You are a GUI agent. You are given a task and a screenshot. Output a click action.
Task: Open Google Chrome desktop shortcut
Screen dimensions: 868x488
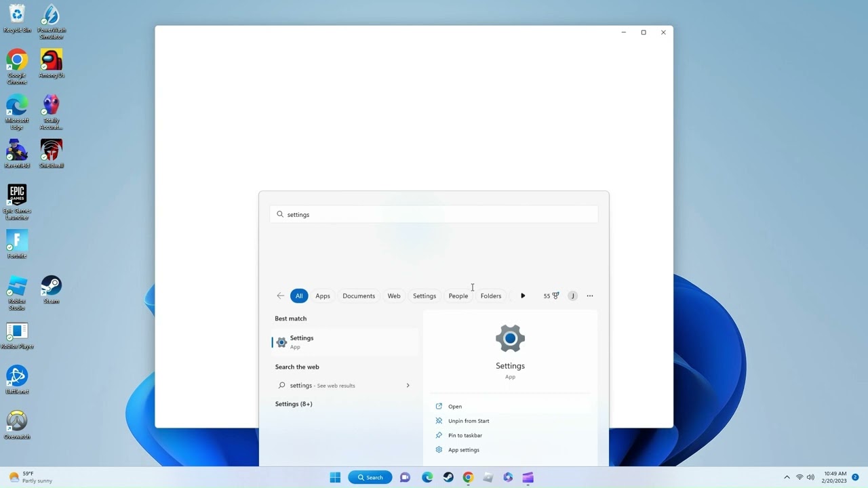click(17, 66)
